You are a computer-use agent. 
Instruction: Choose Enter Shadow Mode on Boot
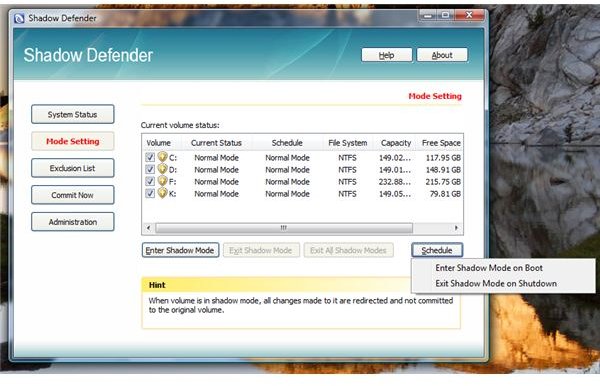[489, 268]
